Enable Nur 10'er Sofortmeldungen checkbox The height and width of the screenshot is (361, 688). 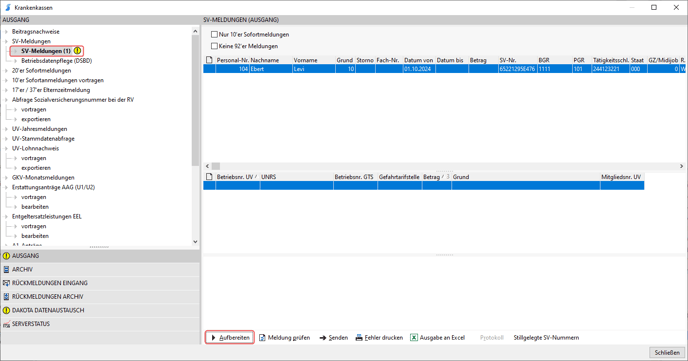pos(214,34)
